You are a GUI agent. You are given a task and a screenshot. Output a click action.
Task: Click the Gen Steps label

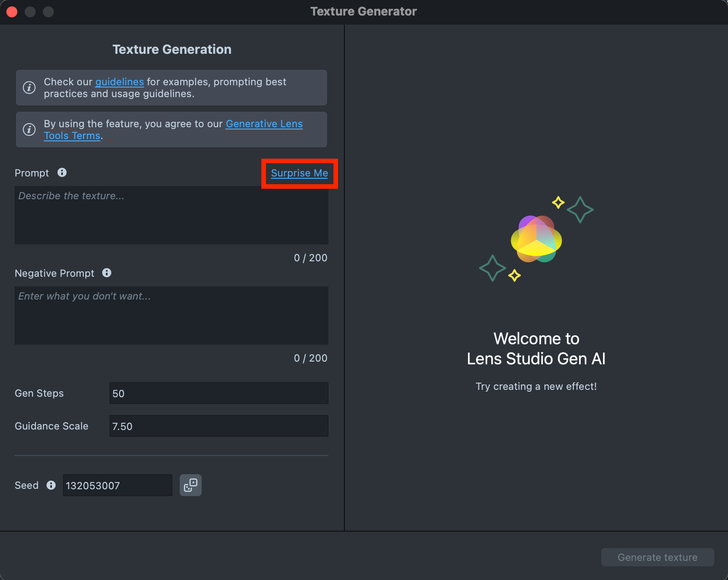(39, 394)
